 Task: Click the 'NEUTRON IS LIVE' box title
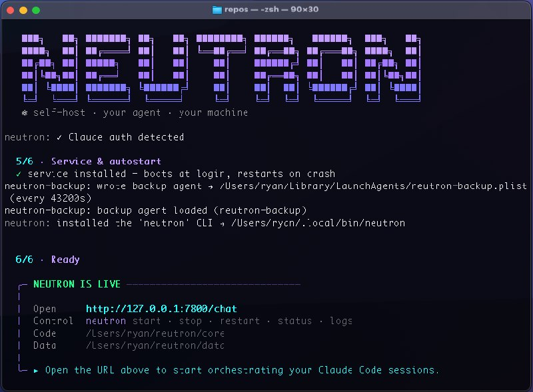click(x=77, y=284)
